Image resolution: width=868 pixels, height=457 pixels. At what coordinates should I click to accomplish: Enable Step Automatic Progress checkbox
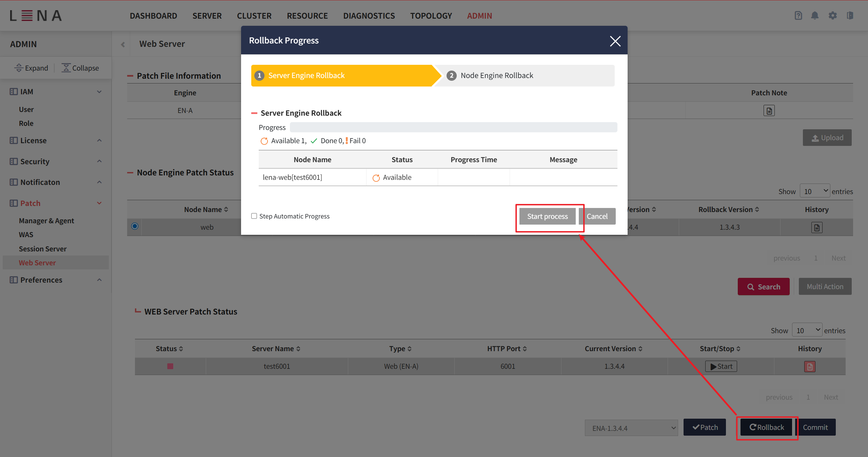pyautogui.click(x=254, y=216)
